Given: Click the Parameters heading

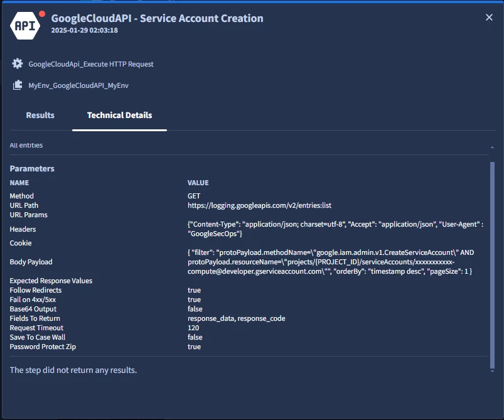Looking at the screenshot, I should [x=32, y=168].
